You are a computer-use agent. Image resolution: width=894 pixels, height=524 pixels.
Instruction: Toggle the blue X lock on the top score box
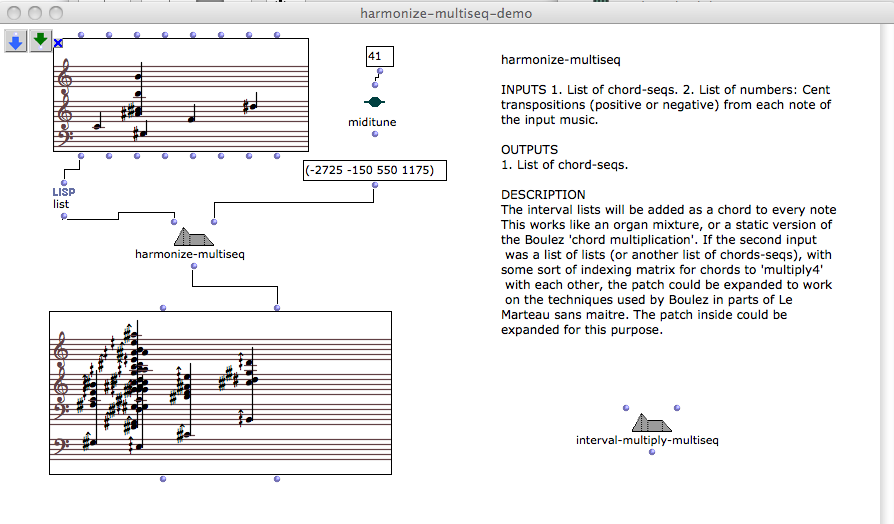58,43
